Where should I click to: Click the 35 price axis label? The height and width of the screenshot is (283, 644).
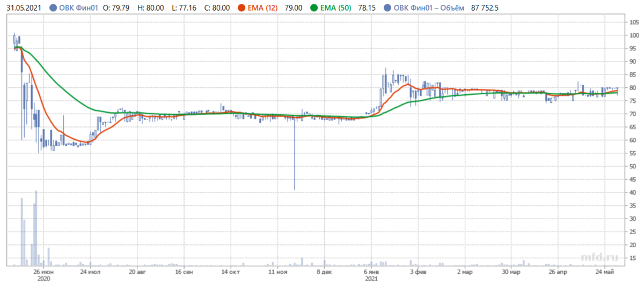click(x=633, y=206)
